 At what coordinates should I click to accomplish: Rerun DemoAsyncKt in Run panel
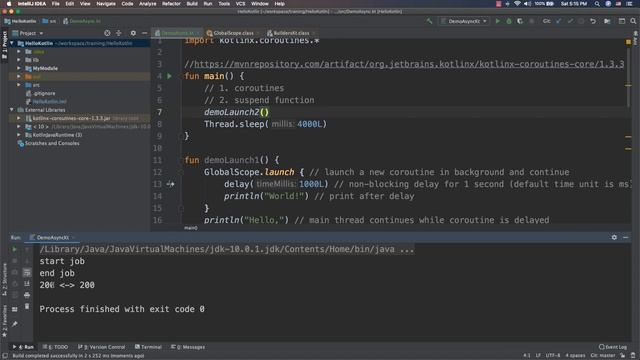[x=15, y=249]
